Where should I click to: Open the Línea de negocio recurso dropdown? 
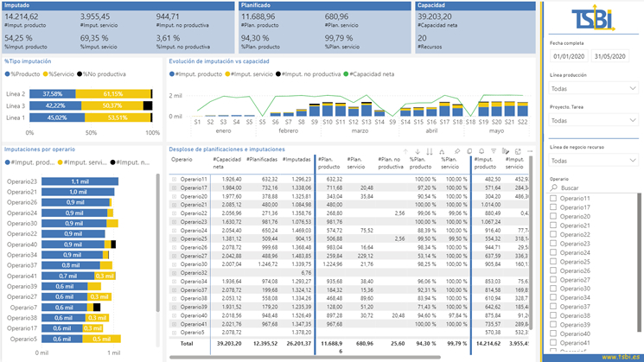point(594,161)
